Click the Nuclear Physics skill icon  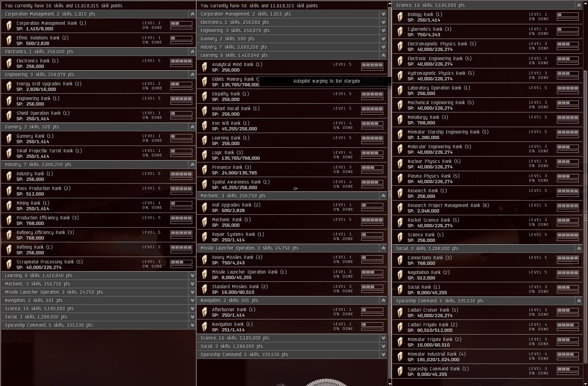pyautogui.click(x=400, y=164)
